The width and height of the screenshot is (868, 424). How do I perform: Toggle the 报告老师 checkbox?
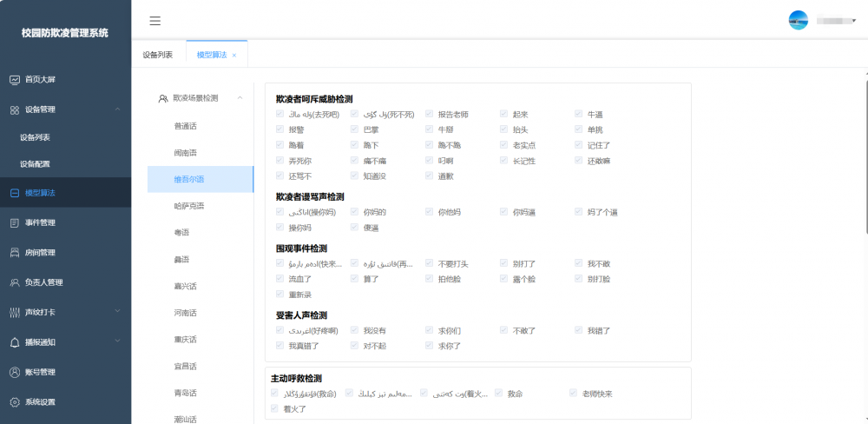430,114
